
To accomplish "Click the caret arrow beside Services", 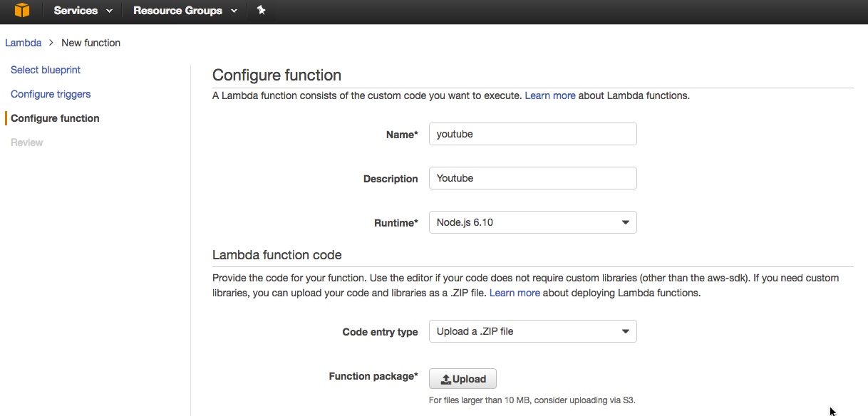I will (109, 11).
